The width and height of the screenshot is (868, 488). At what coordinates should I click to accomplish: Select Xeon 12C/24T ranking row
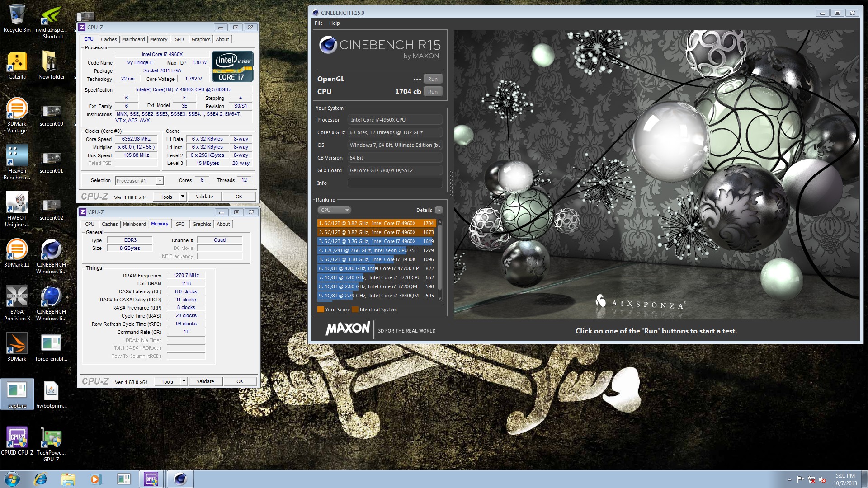click(x=376, y=250)
